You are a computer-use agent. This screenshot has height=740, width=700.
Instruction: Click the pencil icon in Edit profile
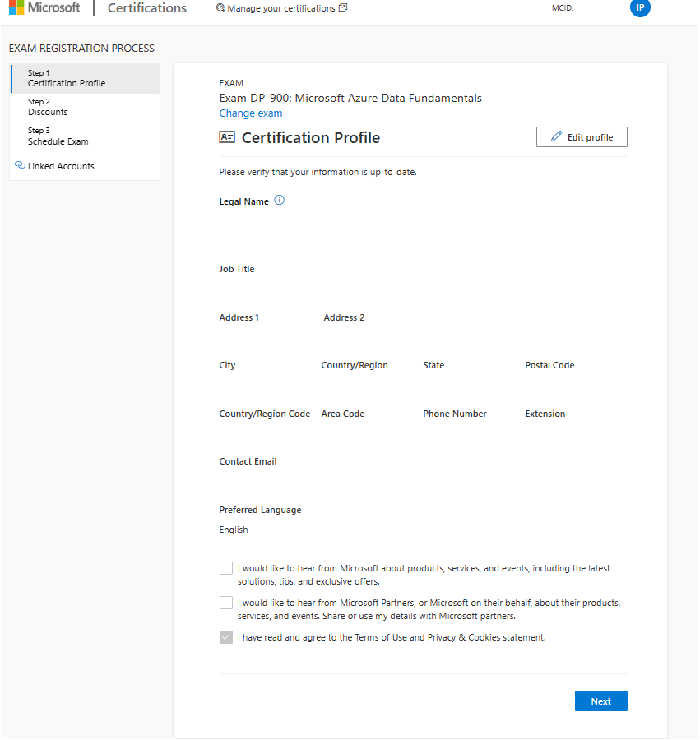pyautogui.click(x=557, y=136)
